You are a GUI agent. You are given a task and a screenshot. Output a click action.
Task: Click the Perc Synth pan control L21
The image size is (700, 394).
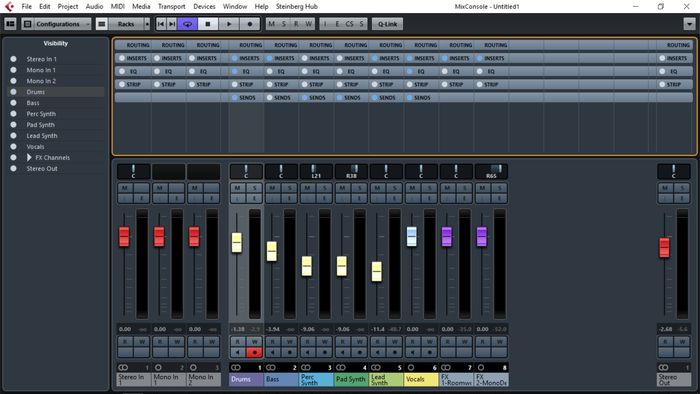[x=316, y=171]
